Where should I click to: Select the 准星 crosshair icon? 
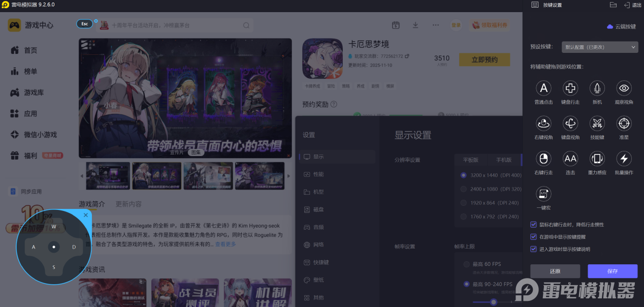[x=624, y=123]
